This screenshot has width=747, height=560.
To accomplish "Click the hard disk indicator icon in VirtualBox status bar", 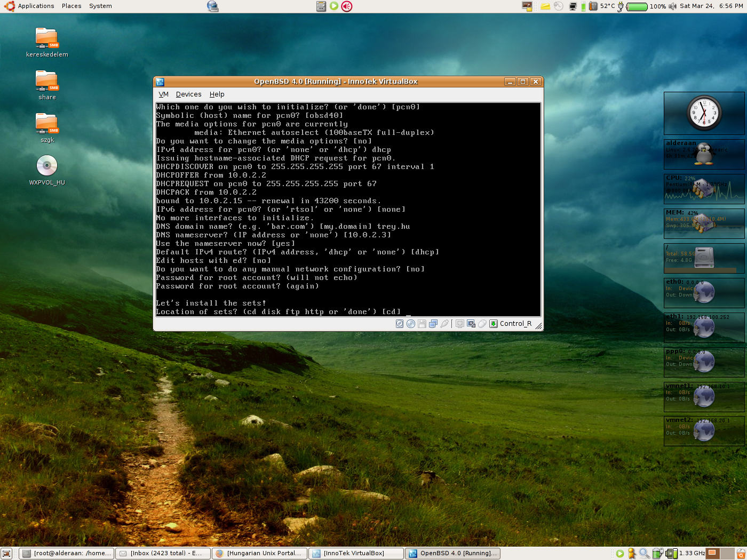I will pyautogui.click(x=400, y=324).
